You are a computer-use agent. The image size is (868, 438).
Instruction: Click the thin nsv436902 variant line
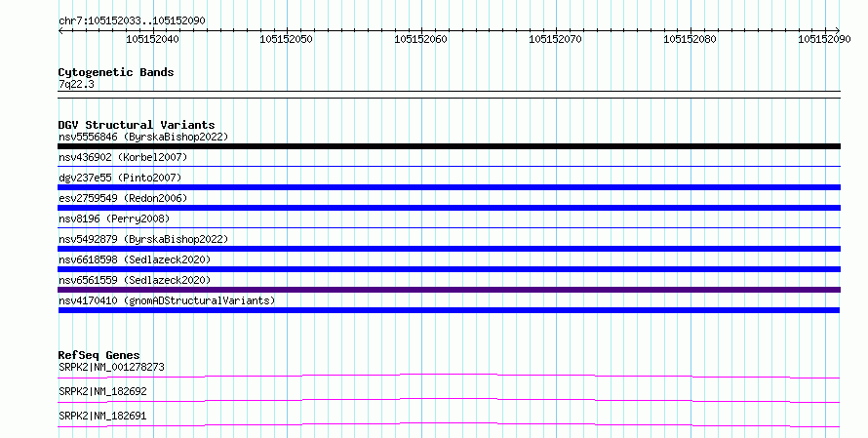point(449,166)
